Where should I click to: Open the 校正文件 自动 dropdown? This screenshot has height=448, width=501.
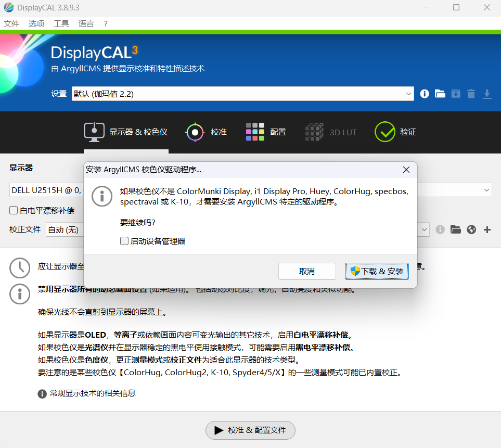(423, 229)
